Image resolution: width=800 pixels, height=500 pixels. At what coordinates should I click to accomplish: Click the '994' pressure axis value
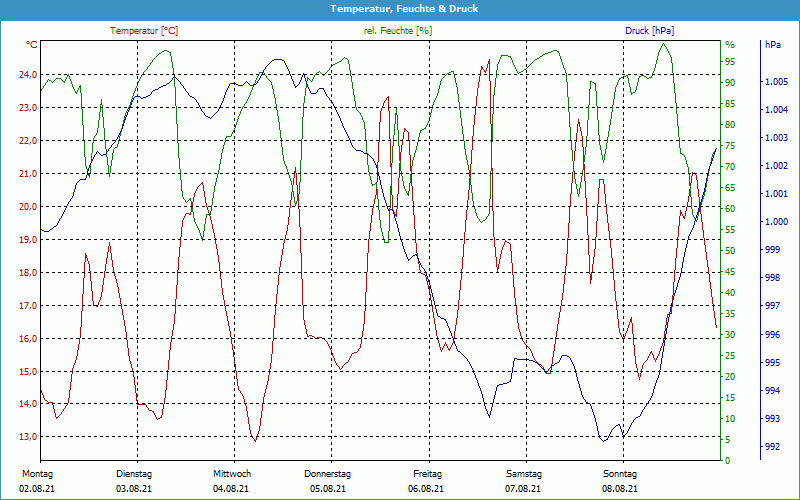click(773, 391)
